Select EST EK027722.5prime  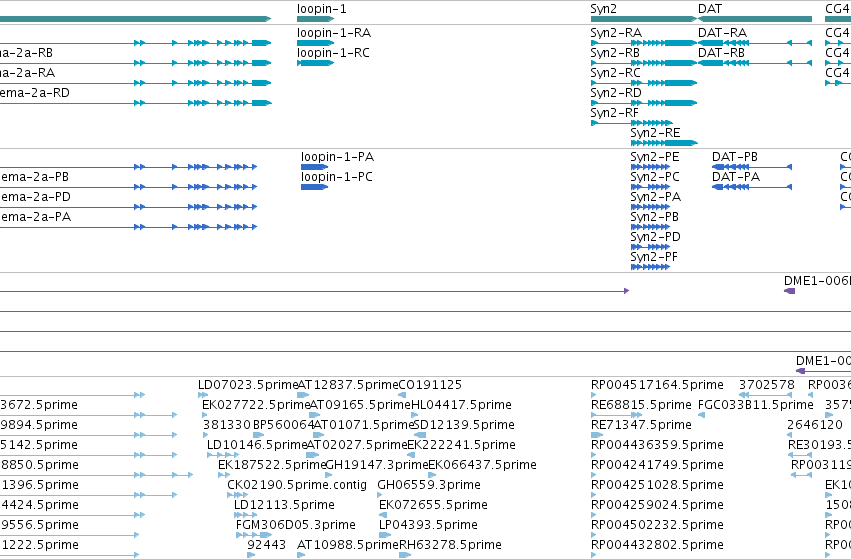click(x=256, y=405)
